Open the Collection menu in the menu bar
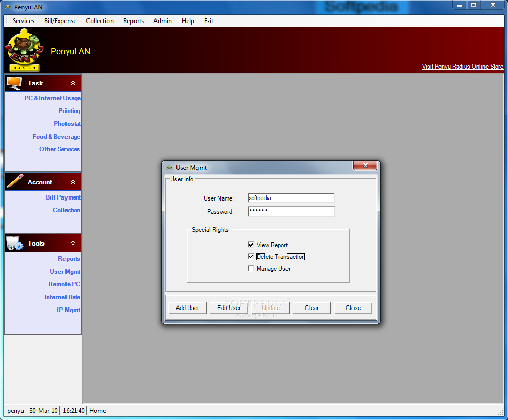This screenshot has height=420, width=508. [x=99, y=21]
